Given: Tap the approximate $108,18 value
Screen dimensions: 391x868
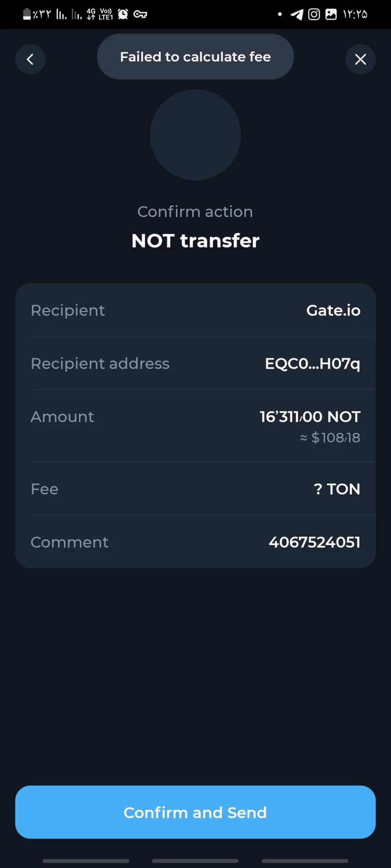Looking at the screenshot, I should (x=330, y=438).
